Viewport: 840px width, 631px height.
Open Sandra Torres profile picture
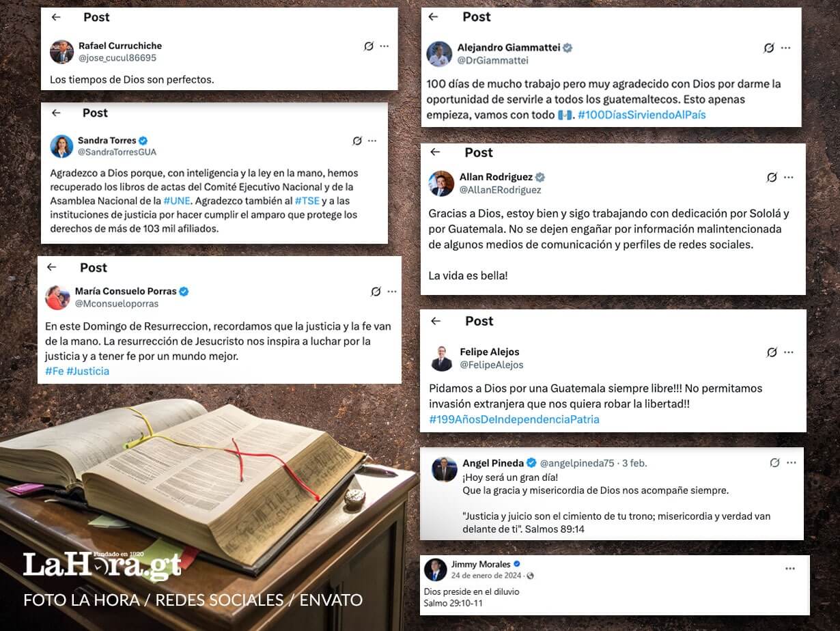click(61, 146)
